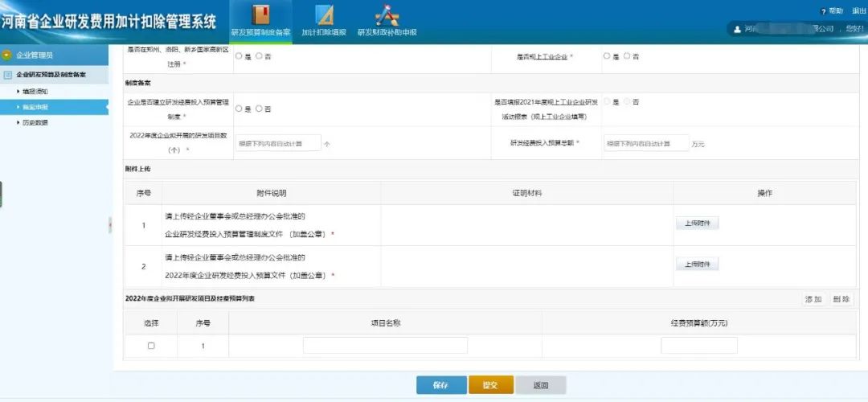Click the blue 保存 button
The image size is (868, 402).
[x=441, y=385]
